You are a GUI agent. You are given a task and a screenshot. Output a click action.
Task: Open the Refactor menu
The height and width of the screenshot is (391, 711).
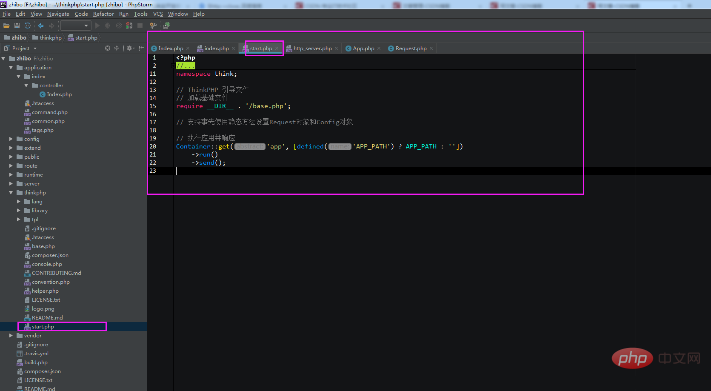pyautogui.click(x=104, y=14)
